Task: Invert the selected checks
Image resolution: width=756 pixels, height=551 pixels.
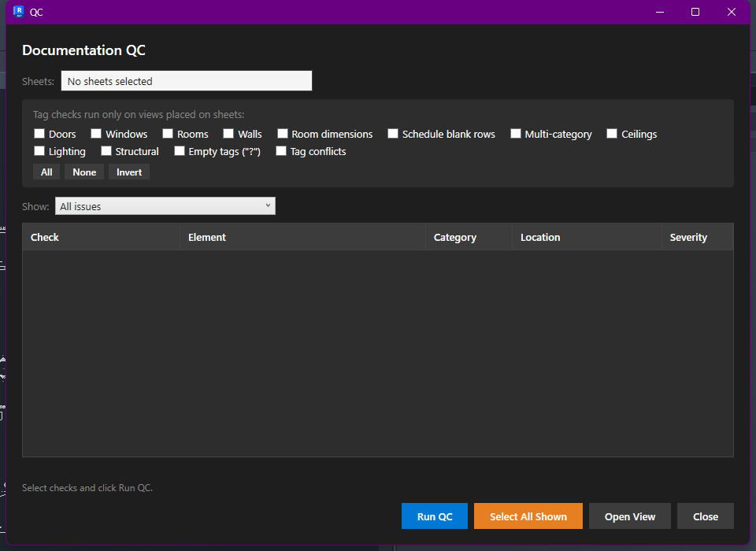Action: coord(129,172)
